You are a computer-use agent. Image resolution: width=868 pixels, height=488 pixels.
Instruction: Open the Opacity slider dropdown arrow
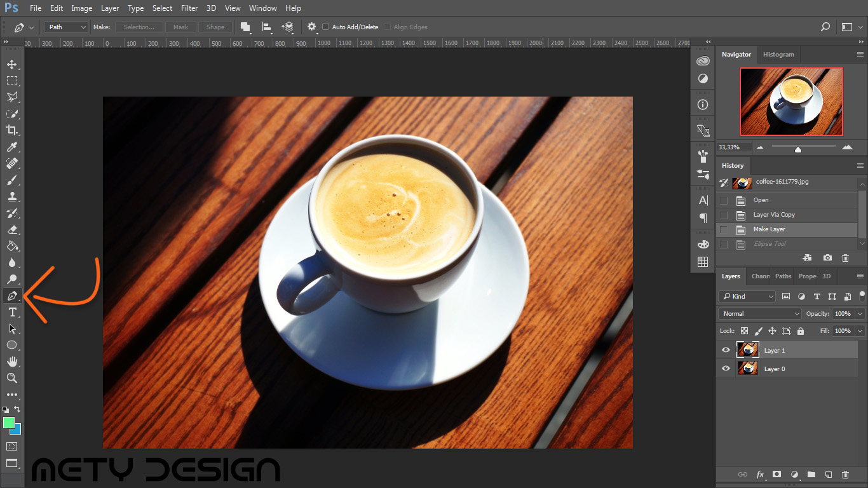pyautogui.click(x=860, y=313)
